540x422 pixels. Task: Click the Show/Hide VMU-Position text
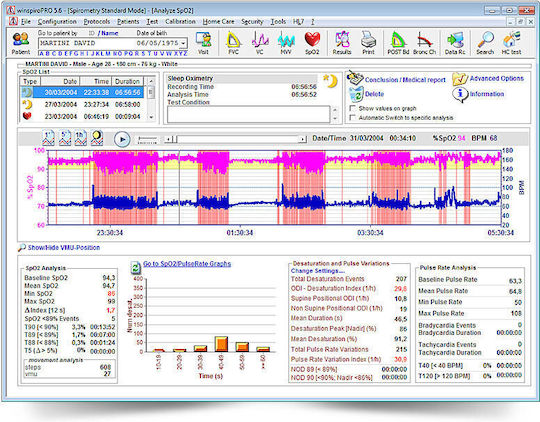tap(64, 247)
